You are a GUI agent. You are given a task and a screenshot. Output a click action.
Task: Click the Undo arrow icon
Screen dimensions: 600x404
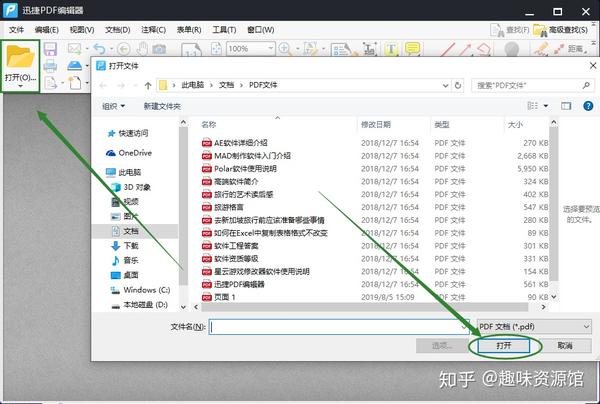[x=99, y=49]
